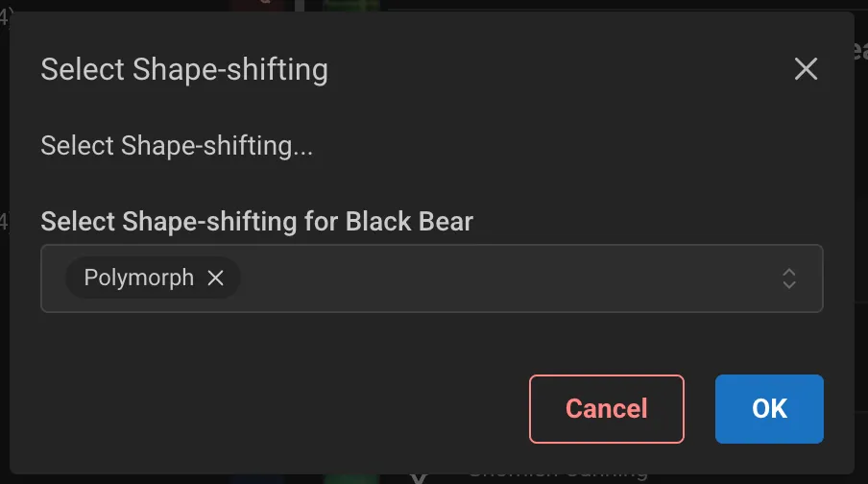The image size is (868, 484).
Task: Expand the Shape-shifting options dropdown
Action: (x=788, y=278)
